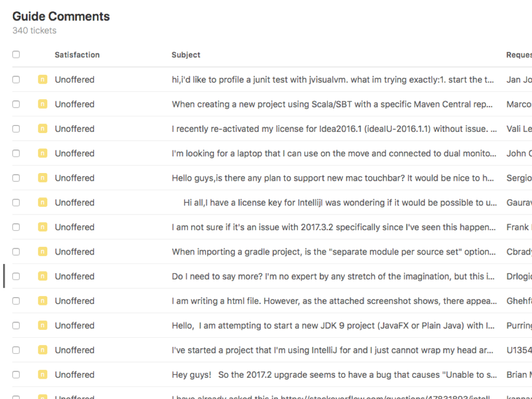
Task: Click the status icon for the html file ticket
Action: coord(43,301)
